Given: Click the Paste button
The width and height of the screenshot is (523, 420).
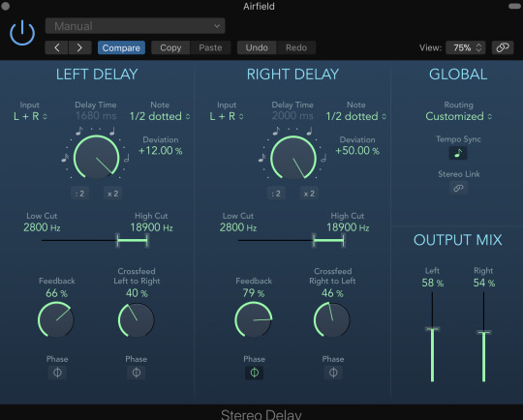Looking at the screenshot, I should coord(210,47).
